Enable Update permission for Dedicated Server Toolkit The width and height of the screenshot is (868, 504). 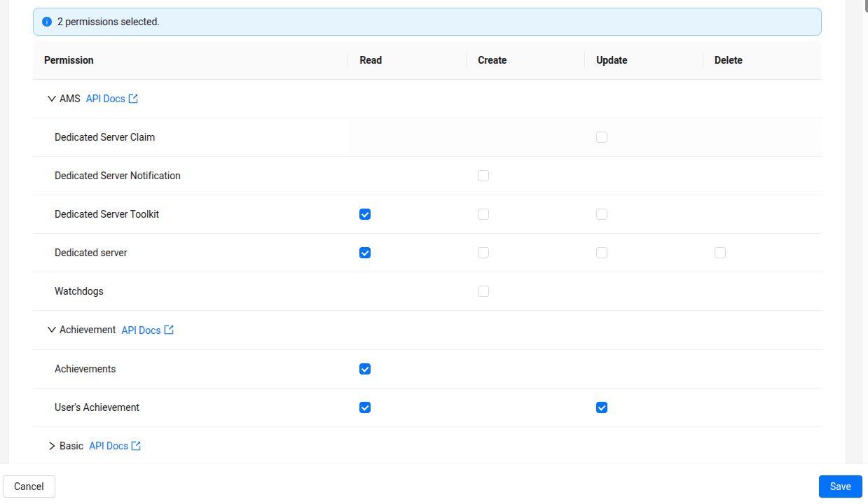[x=602, y=213]
